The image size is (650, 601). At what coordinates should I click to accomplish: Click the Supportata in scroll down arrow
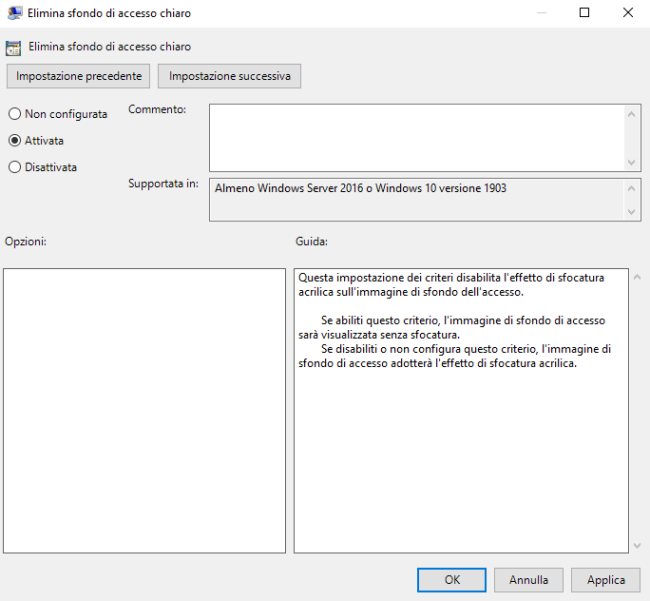(x=632, y=212)
